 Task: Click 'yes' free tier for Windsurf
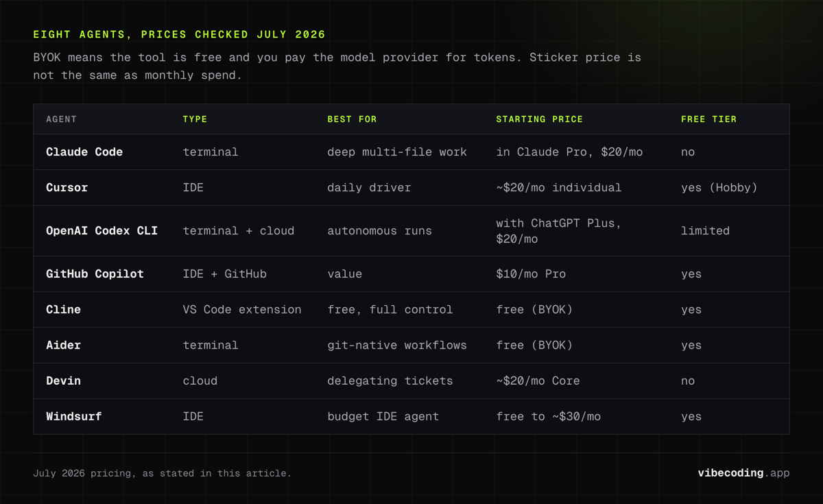(x=691, y=417)
